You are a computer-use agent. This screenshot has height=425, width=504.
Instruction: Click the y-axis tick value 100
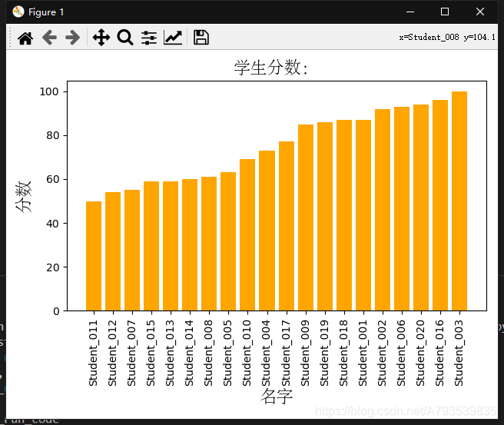[x=49, y=91]
